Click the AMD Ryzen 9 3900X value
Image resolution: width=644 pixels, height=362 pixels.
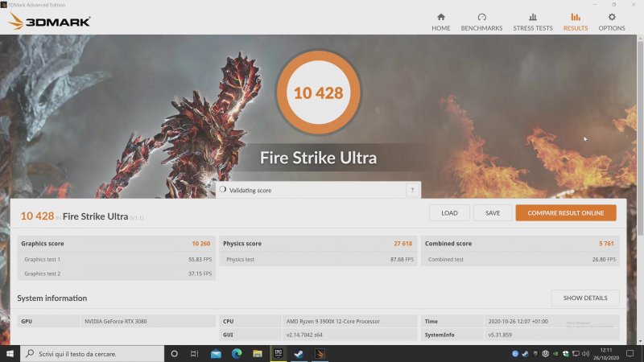click(333, 321)
